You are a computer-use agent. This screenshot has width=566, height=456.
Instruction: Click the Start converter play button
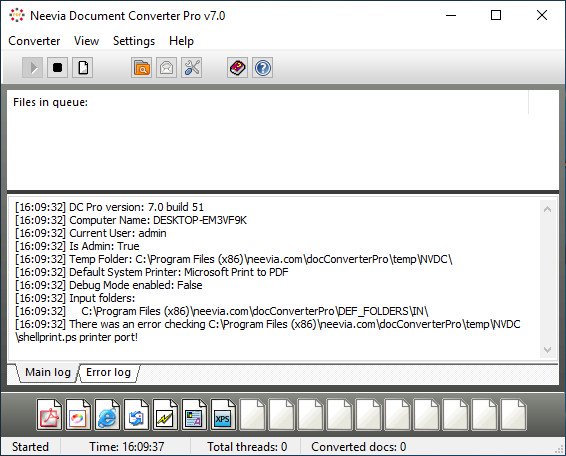click(32, 68)
